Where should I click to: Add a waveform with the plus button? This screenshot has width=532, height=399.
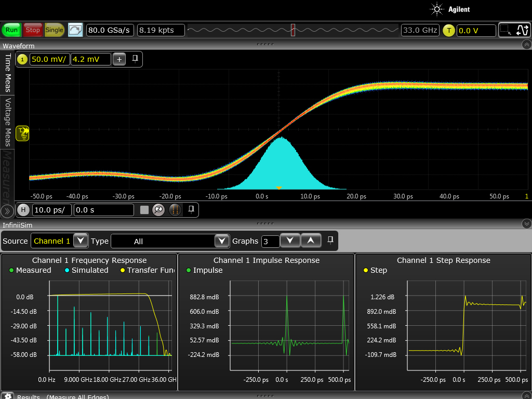pyautogui.click(x=119, y=59)
